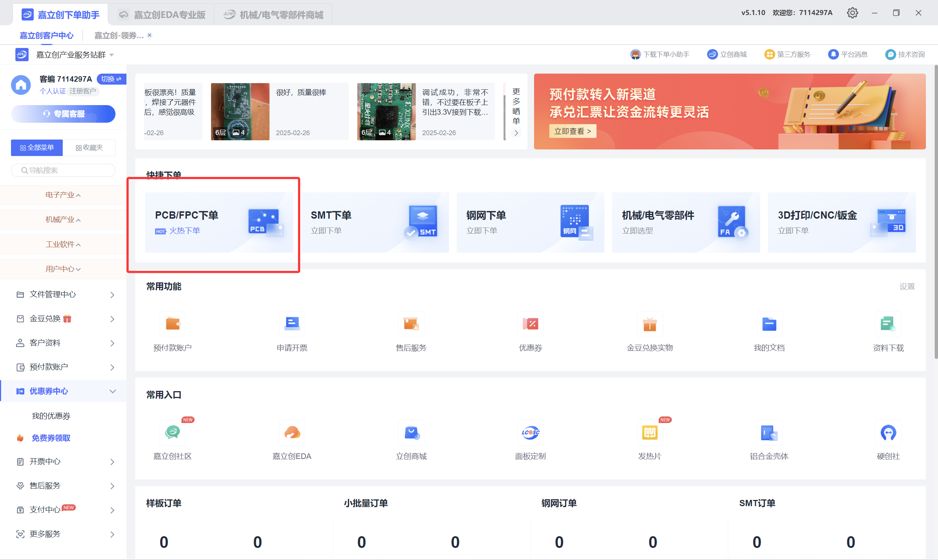The width and height of the screenshot is (938, 560).
Task: Open 申请开票 icon in 常用功能
Action: (x=292, y=324)
